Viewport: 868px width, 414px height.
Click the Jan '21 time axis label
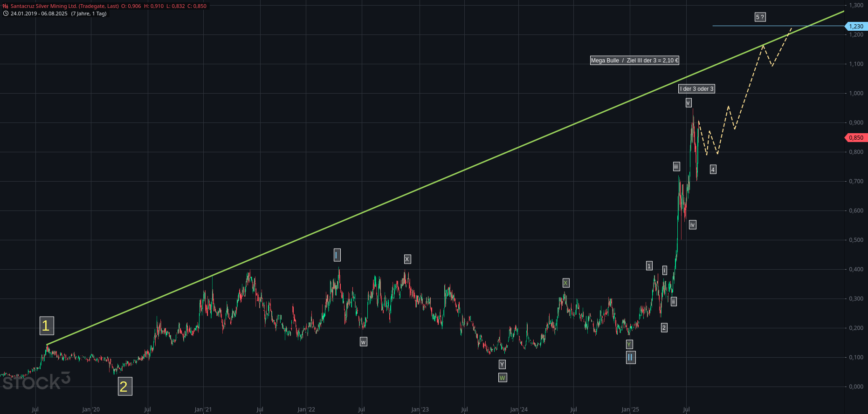coord(203,410)
